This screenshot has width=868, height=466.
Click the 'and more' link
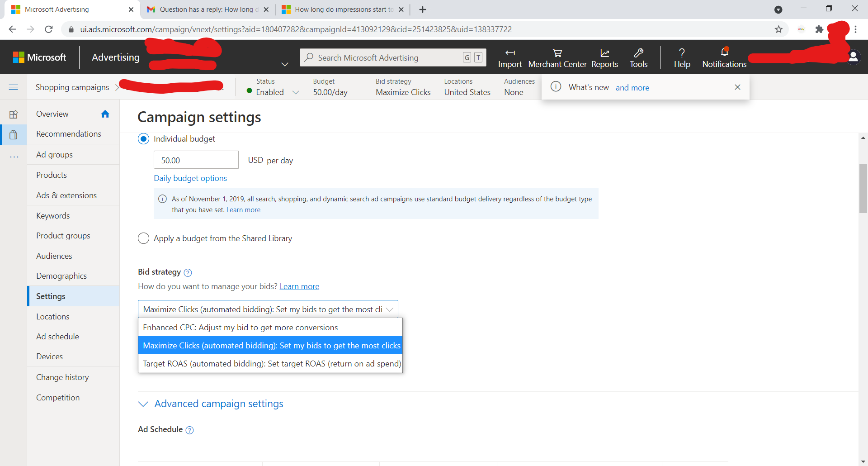(632, 88)
